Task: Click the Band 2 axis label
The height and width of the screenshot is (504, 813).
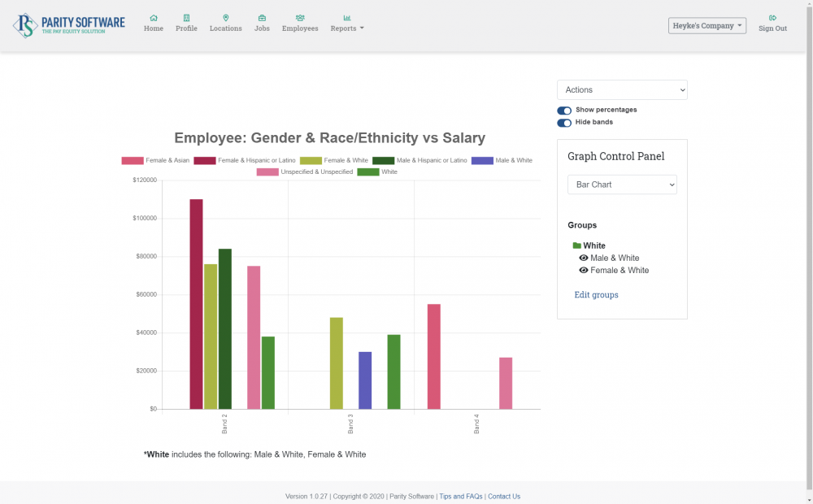Action: pos(224,424)
